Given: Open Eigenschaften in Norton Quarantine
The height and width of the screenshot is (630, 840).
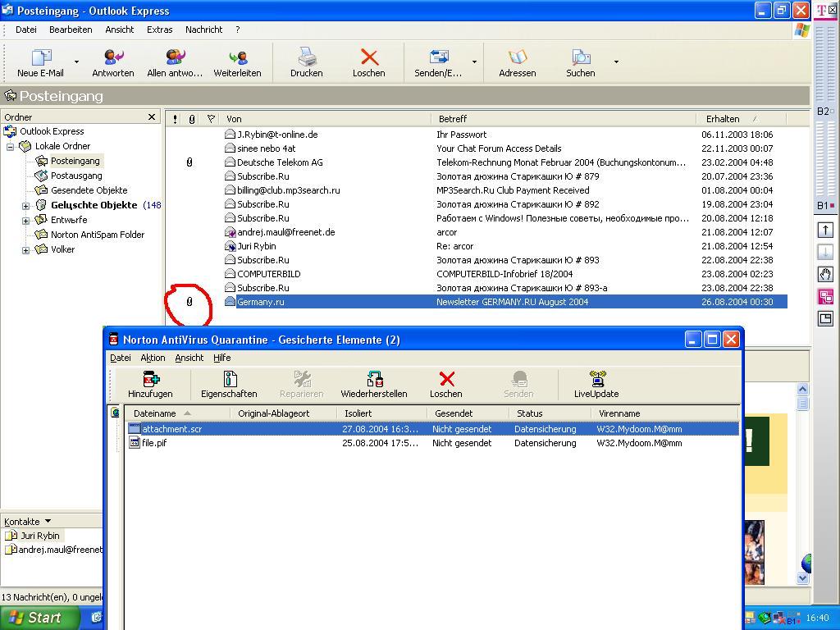Looking at the screenshot, I should click(x=229, y=385).
